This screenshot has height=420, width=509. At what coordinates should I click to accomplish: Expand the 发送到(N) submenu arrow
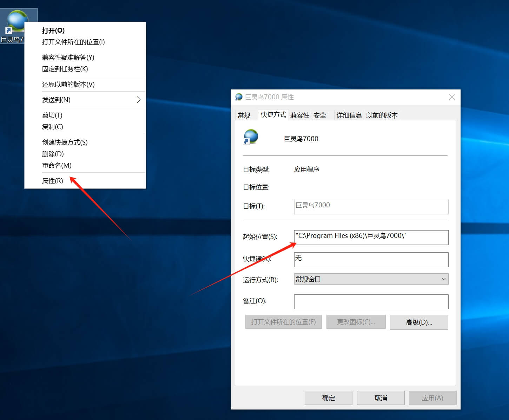pyautogui.click(x=139, y=100)
